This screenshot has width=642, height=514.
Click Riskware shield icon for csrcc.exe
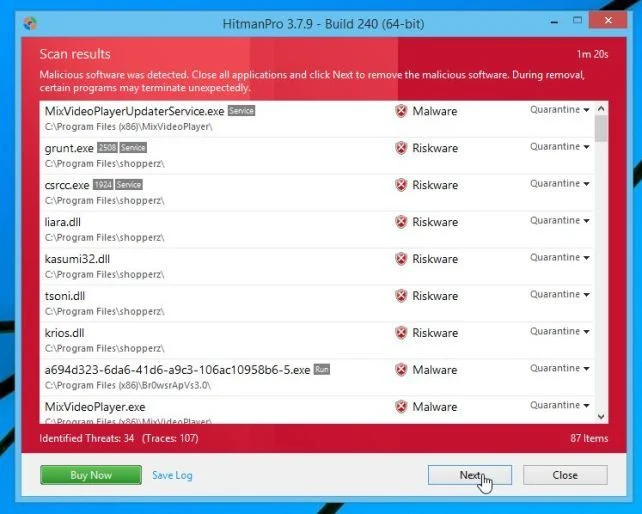(401, 185)
